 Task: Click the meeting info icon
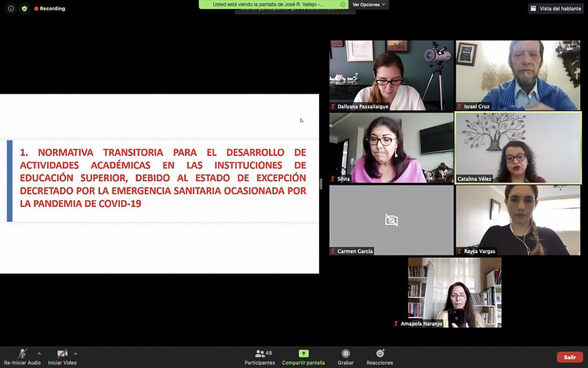pyautogui.click(x=11, y=9)
